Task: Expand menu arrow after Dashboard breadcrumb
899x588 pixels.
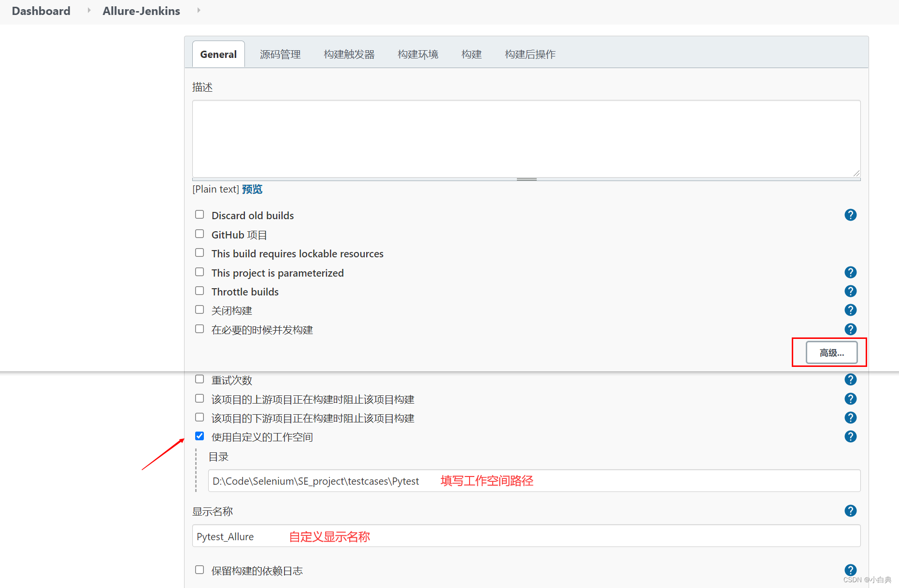Action: [x=89, y=10]
